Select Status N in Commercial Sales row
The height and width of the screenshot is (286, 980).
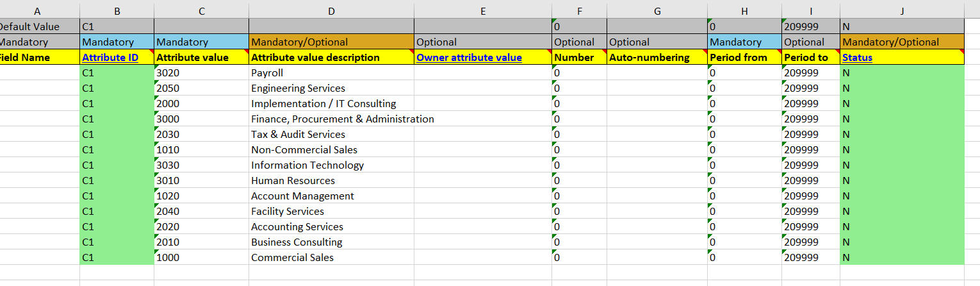coord(902,257)
